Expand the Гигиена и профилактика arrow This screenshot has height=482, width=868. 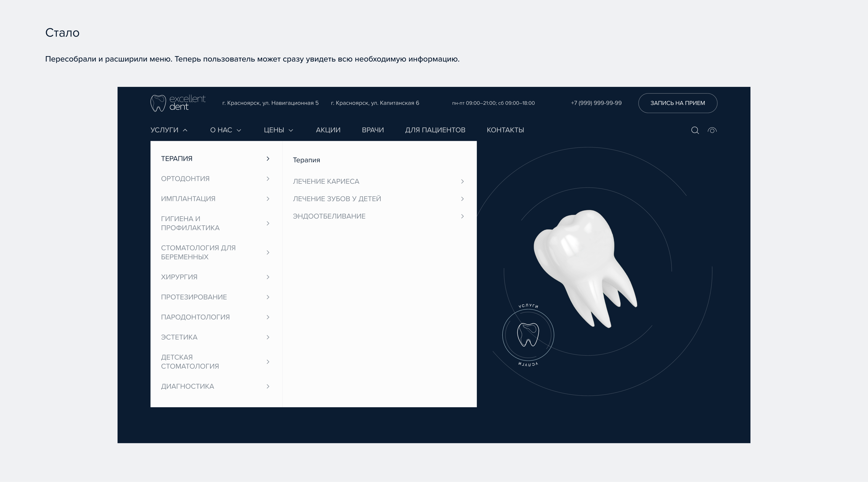point(268,223)
